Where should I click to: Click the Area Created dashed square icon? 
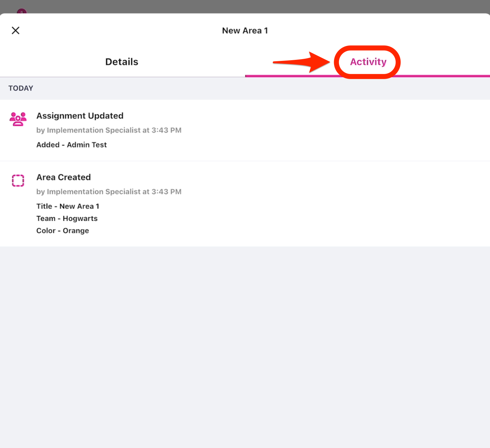point(18,181)
